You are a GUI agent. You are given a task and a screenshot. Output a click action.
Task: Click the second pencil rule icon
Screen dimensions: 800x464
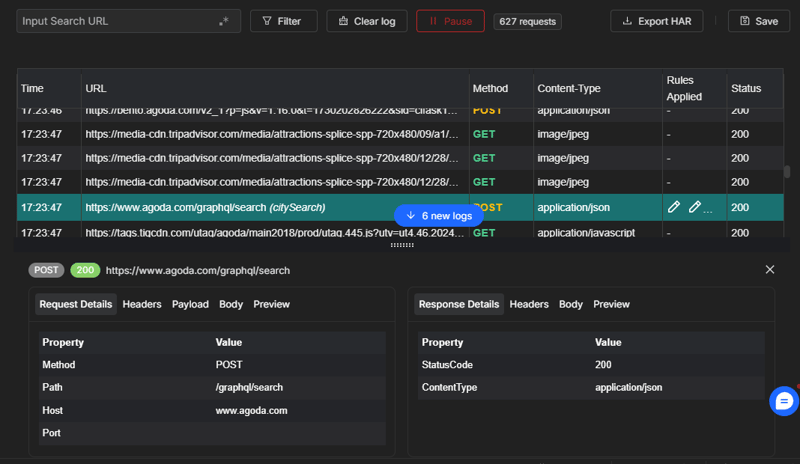click(695, 207)
